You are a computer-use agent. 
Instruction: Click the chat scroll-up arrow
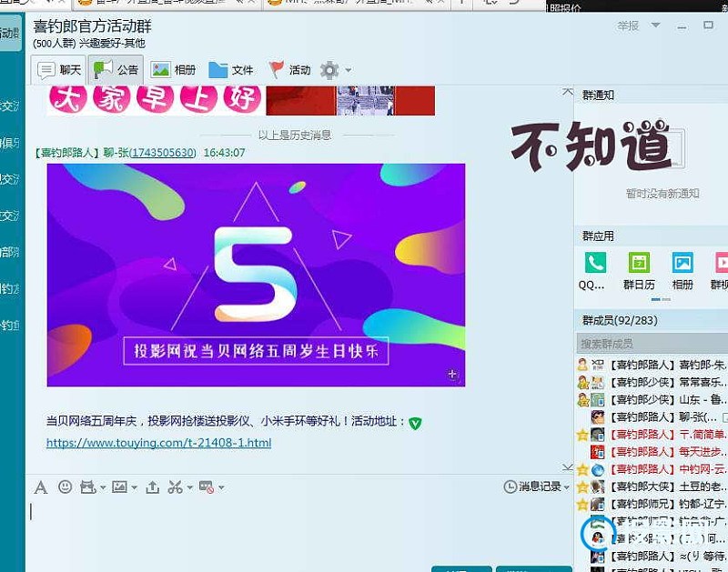coord(567,91)
